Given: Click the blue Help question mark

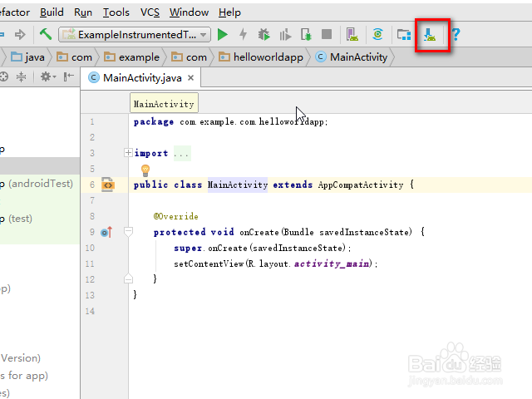Looking at the screenshot, I should (x=456, y=35).
